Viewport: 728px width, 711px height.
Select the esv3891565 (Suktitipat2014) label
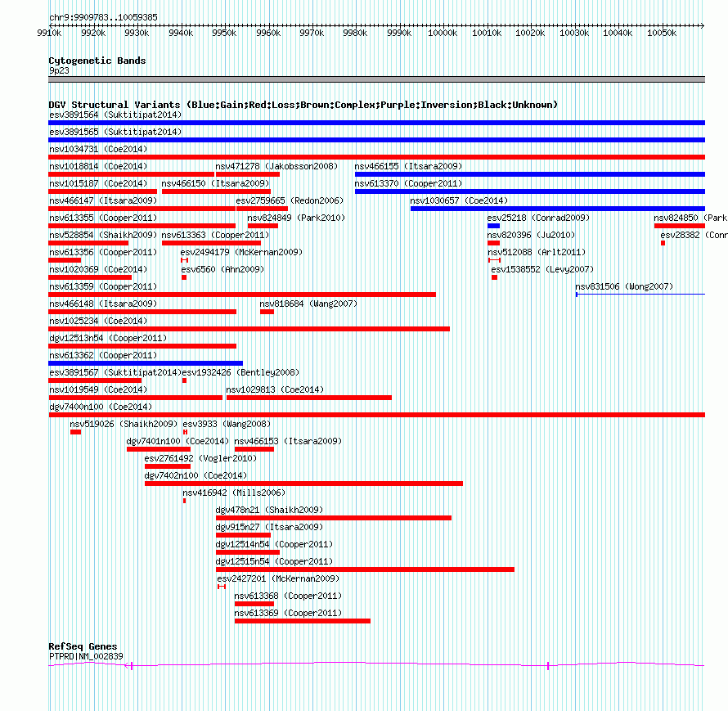pyautogui.click(x=115, y=132)
